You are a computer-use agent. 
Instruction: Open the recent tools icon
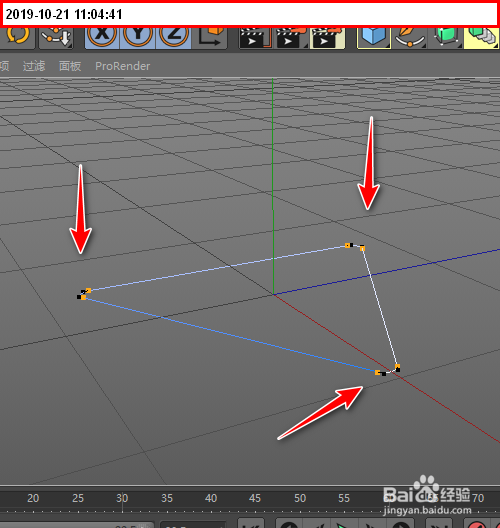tap(57, 37)
